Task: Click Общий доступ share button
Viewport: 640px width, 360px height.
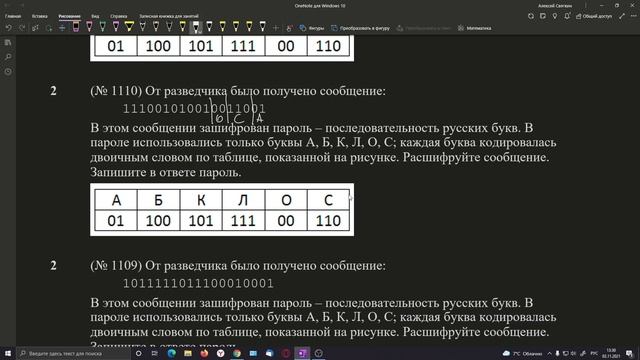Action: [x=594, y=16]
